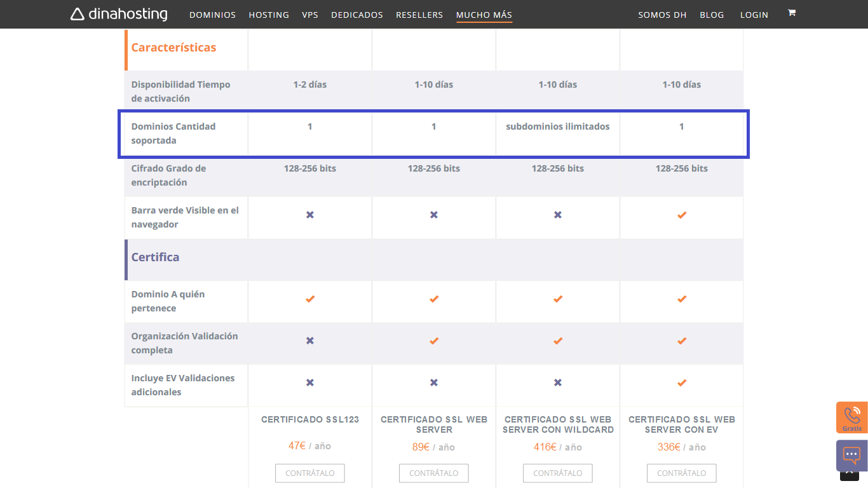
Task: Click the dinahosting logo
Action: click(119, 14)
